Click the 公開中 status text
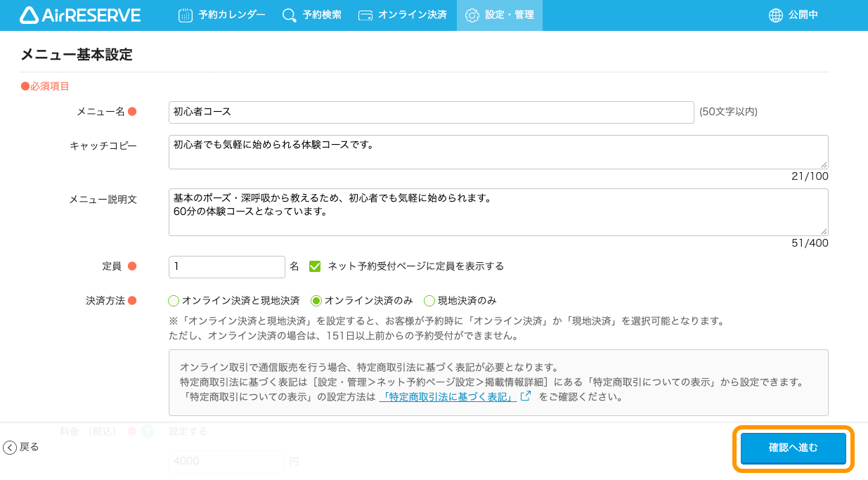This screenshot has height=480, width=868. 803,15
